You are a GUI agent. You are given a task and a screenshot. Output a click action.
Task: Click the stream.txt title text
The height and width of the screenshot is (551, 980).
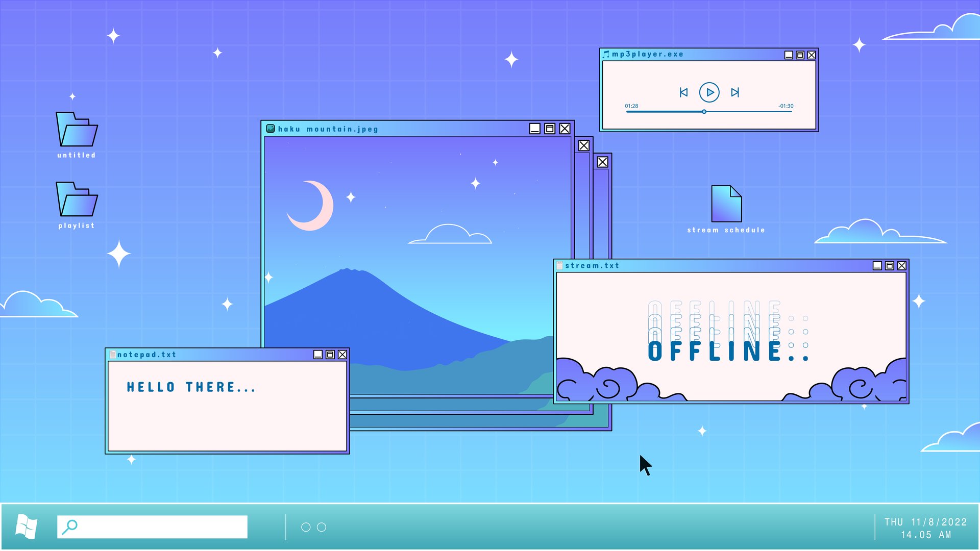592,265
